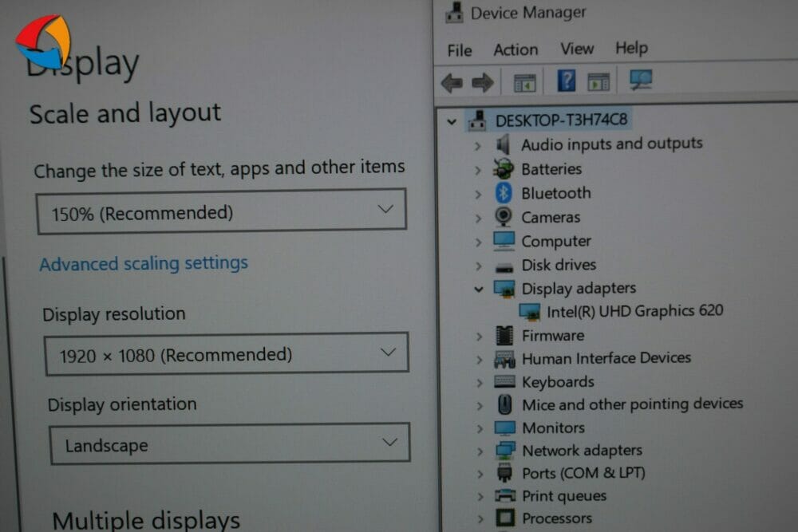This screenshot has height=532, width=798.
Task: Click the Cameras webcam icon
Action: (x=504, y=217)
